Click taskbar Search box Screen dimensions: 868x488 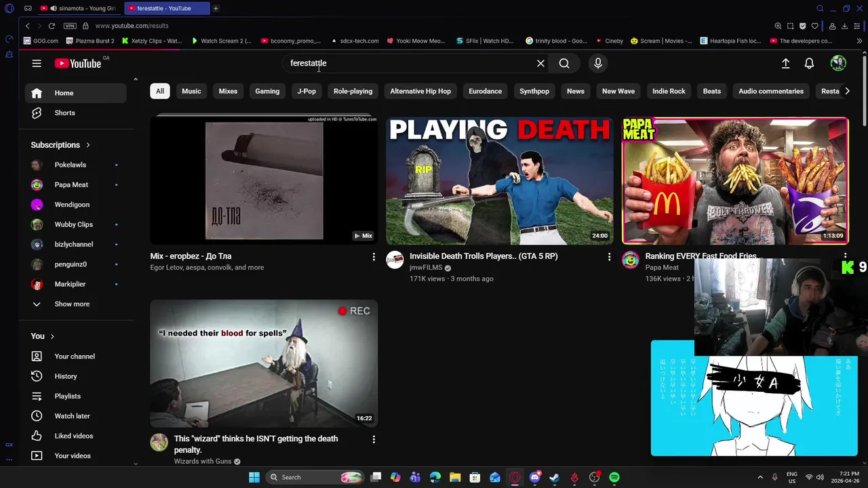pos(314,477)
